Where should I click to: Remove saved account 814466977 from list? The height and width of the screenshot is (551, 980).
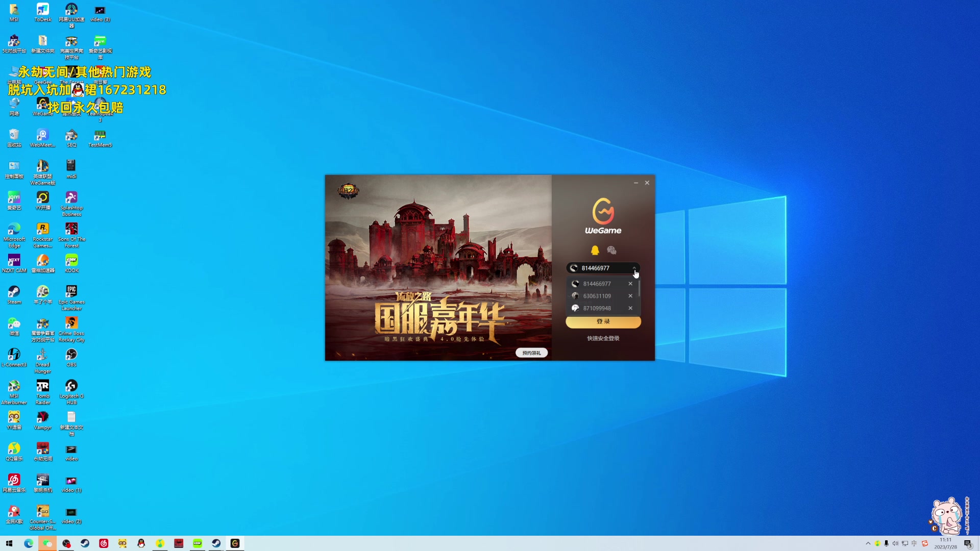point(630,284)
